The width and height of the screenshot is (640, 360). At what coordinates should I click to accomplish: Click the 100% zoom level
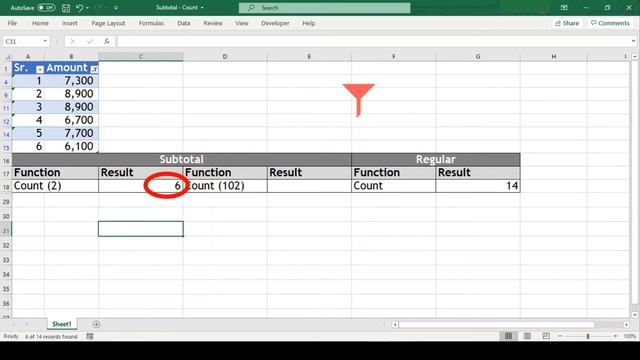[629, 336]
